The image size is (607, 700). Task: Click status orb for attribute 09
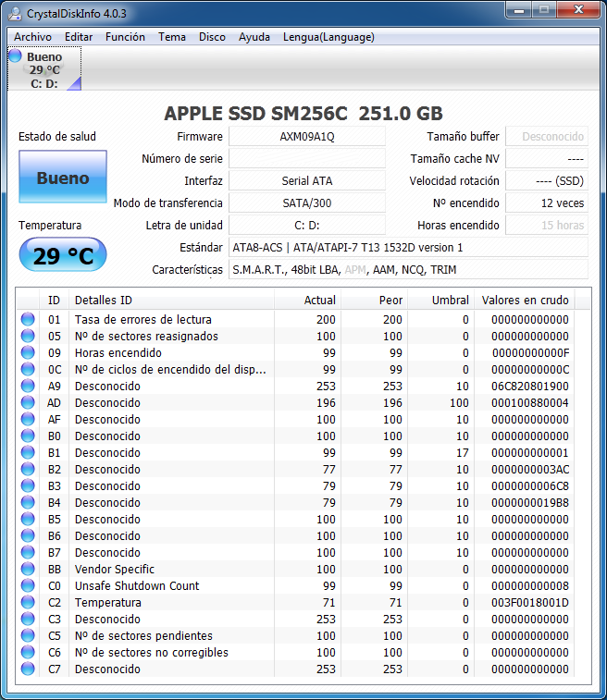pos(28,352)
